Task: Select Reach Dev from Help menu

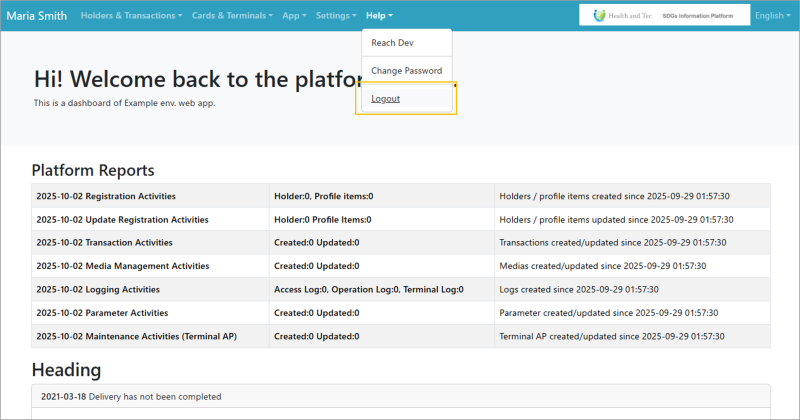Action: 392,43
